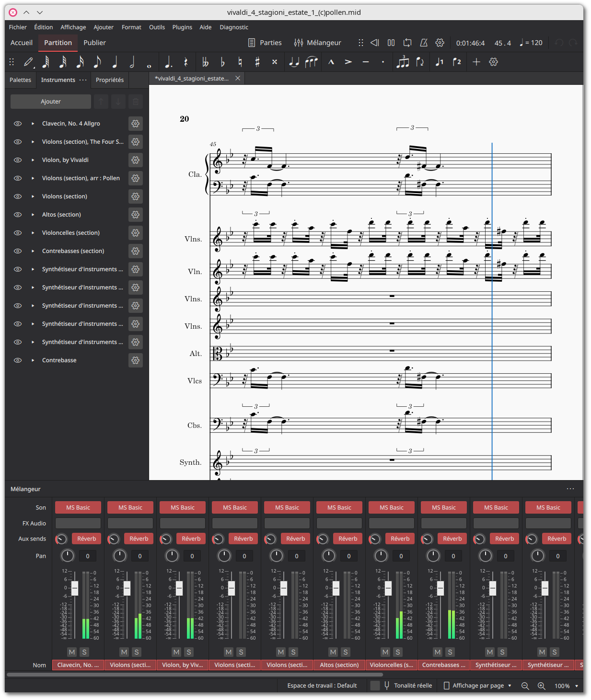This screenshot has width=591, height=700.
Task: Select quarter note duration
Action: (x=115, y=62)
